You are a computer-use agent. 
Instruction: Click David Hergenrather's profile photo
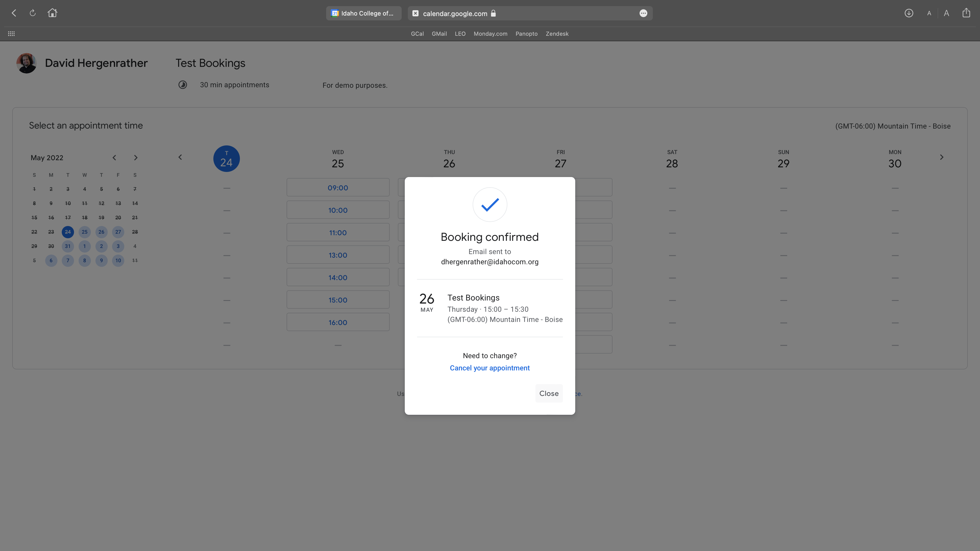(26, 63)
